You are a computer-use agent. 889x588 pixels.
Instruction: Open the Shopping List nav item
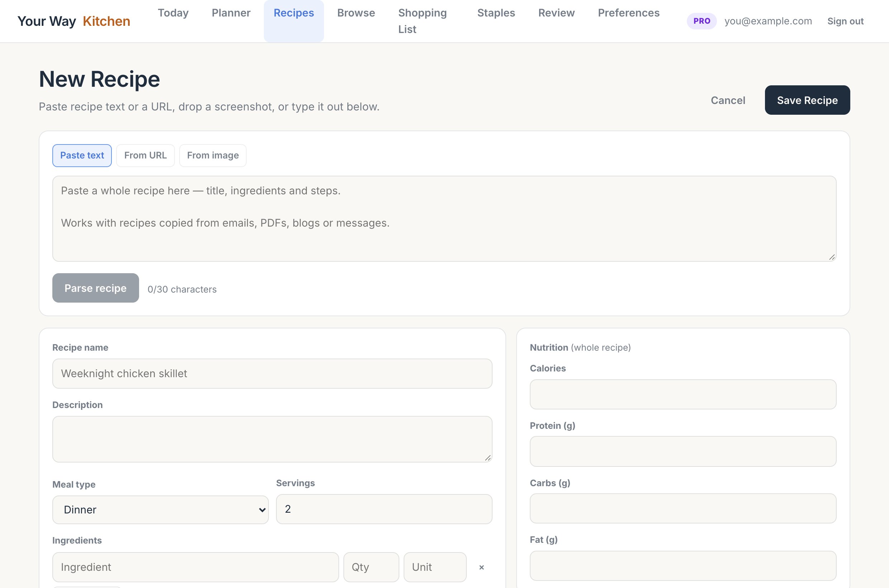tap(423, 21)
